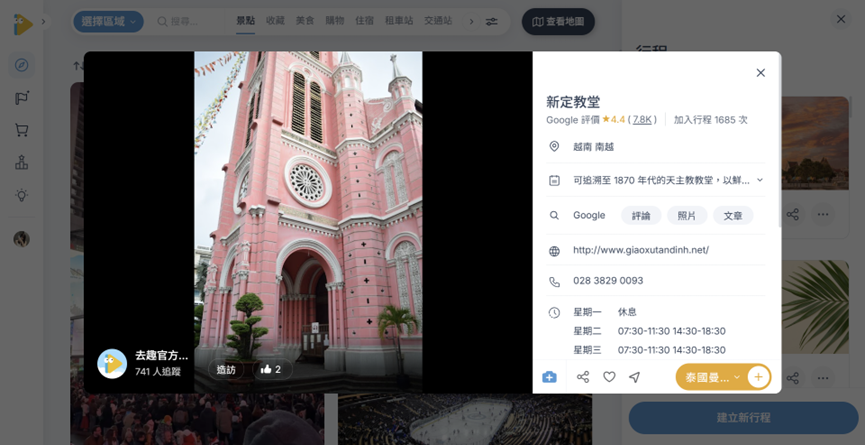This screenshot has width=865, height=445.
Task: Open the filter sliders icon
Action: (492, 22)
